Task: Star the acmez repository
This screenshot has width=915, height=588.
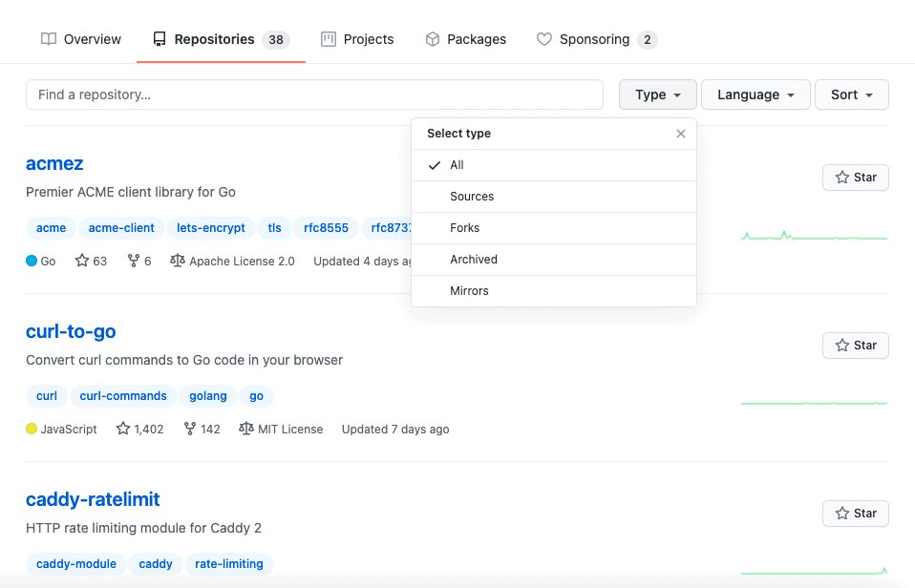Action: pyautogui.click(x=855, y=178)
